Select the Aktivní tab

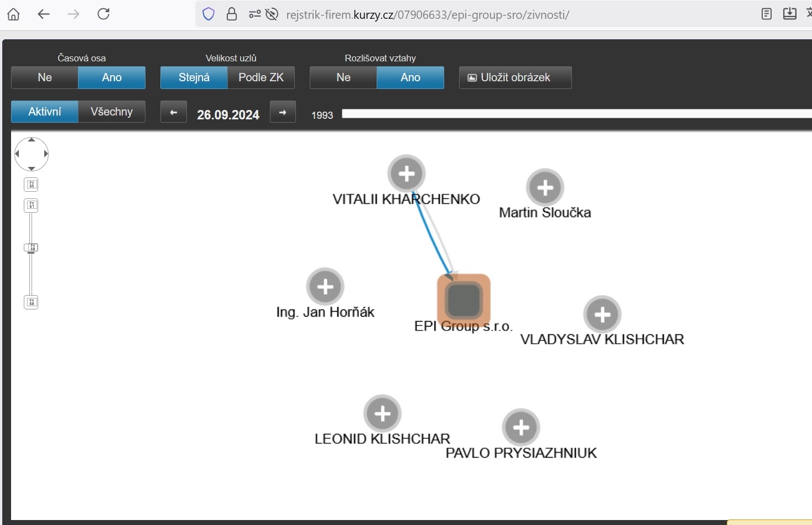[x=45, y=112]
